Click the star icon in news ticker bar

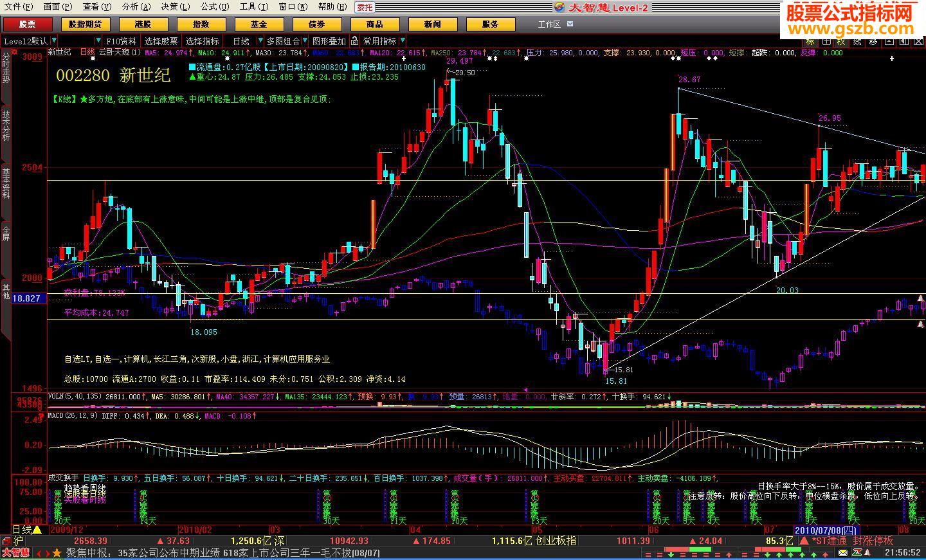click(57, 553)
